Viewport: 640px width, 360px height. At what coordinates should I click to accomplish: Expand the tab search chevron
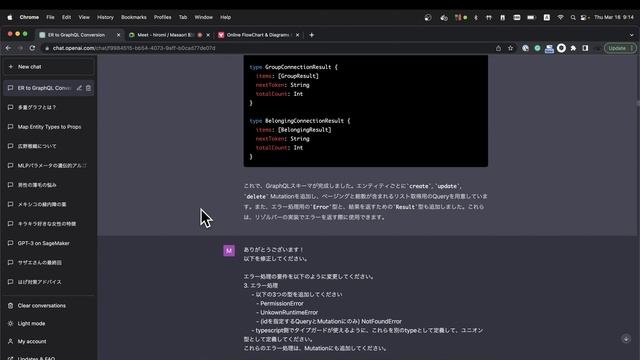tap(631, 35)
